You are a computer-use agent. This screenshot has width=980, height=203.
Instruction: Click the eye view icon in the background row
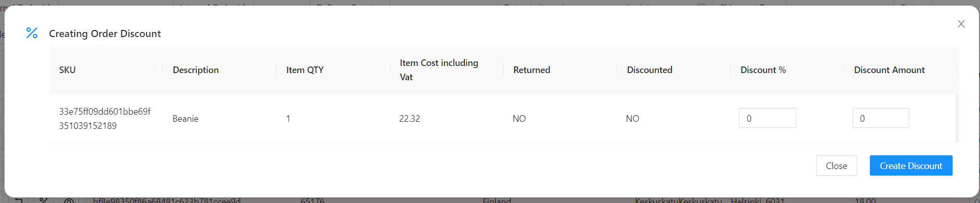coord(69,201)
